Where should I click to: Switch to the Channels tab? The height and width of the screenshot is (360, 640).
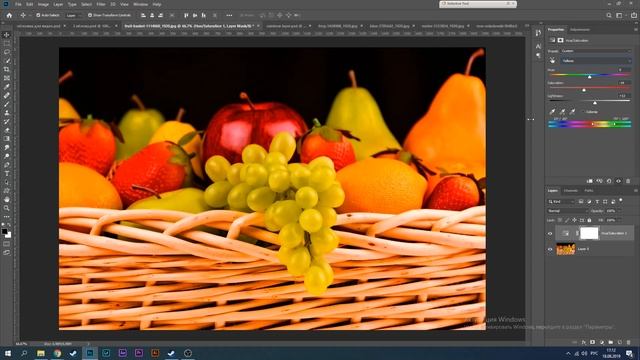pos(571,191)
